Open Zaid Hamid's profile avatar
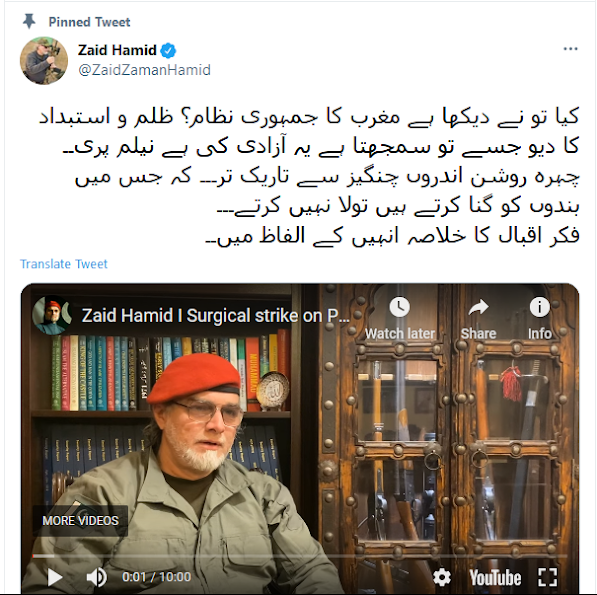The height and width of the screenshot is (595, 597). click(44, 61)
